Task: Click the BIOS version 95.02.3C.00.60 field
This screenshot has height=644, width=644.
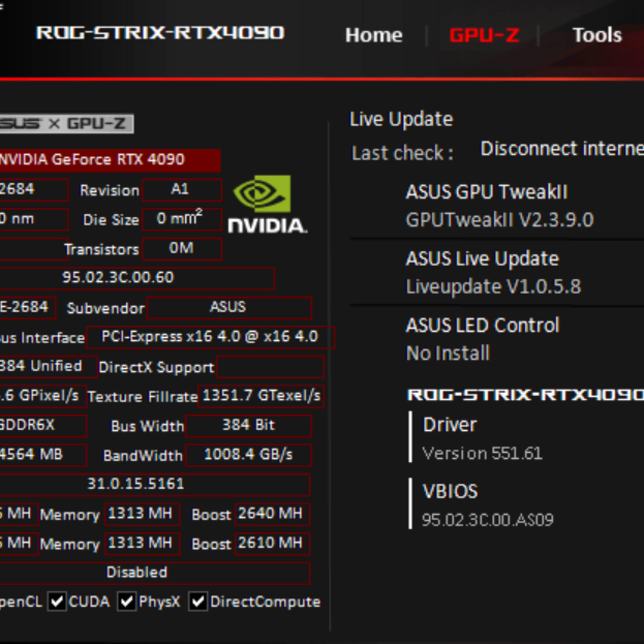Action: pos(137,278)
